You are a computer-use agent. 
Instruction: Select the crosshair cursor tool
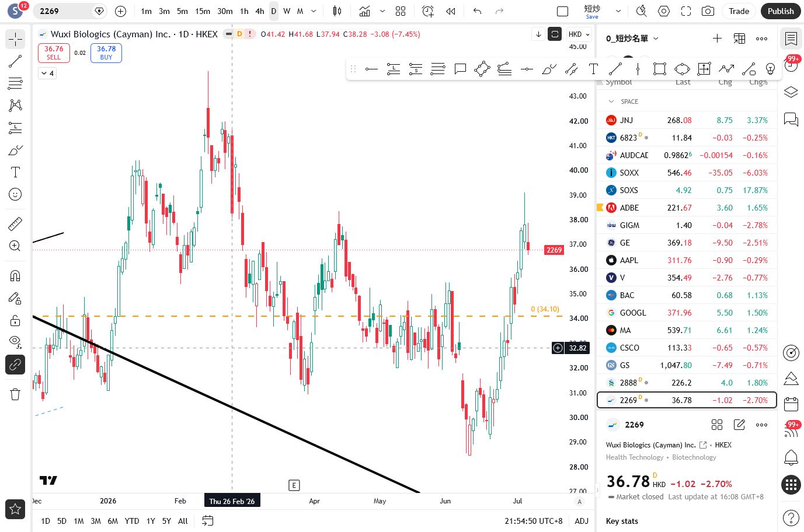(x=15, y=39)
